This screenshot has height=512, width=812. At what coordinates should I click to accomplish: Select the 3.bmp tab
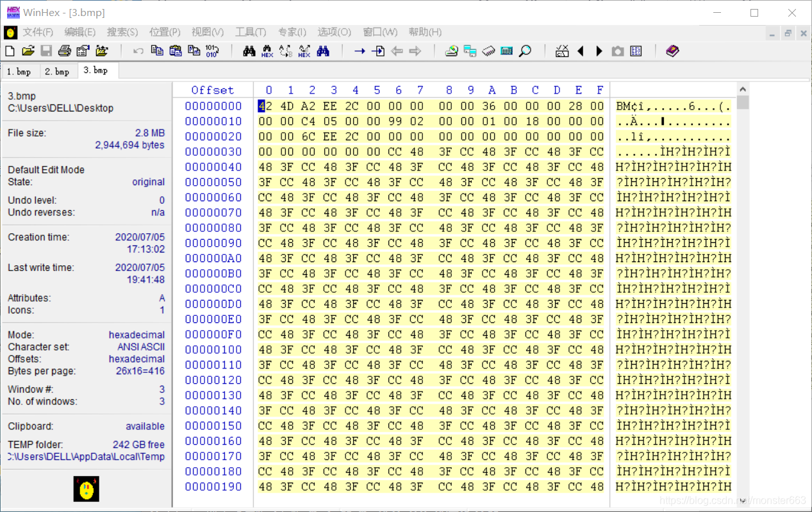click(96, 70)
